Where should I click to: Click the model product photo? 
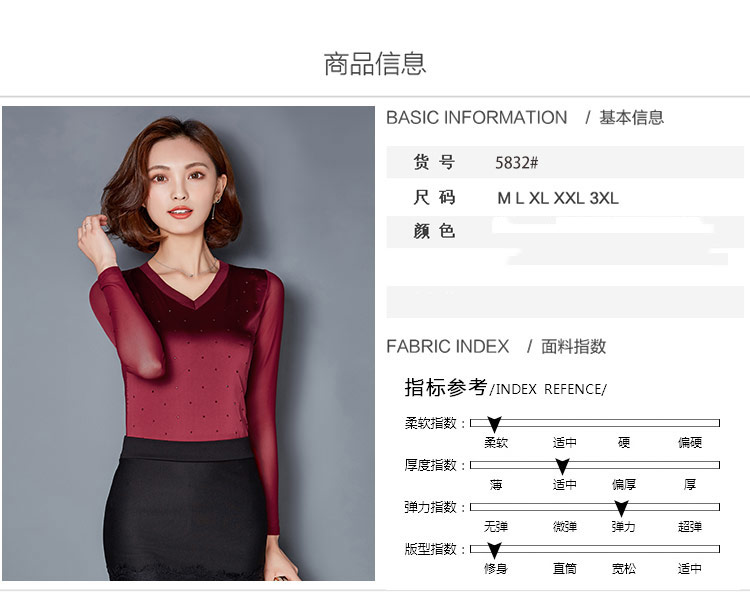pyautogui.click(x=188, y=343)
